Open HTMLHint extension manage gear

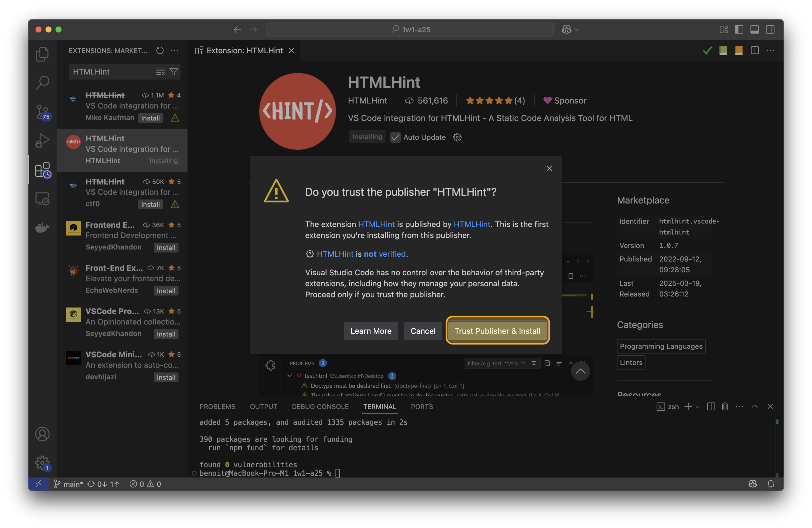click(457, 137)
